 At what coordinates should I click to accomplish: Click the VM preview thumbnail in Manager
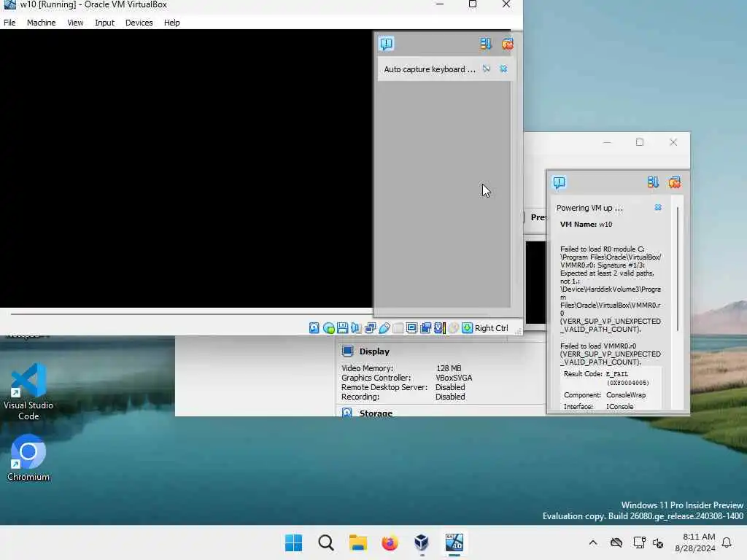(x=536, y=283)
